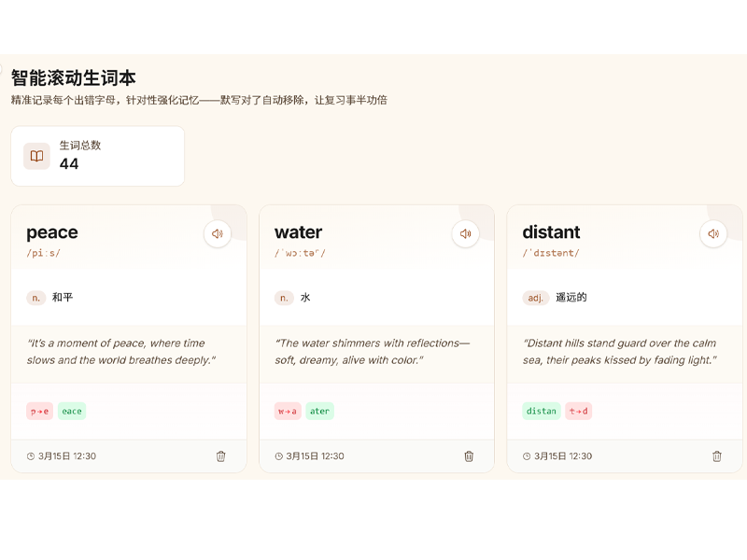Click the water example sentence

click(373, 351)
